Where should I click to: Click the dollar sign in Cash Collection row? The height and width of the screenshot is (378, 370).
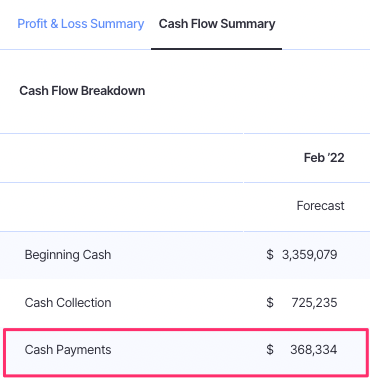(270, 303)
